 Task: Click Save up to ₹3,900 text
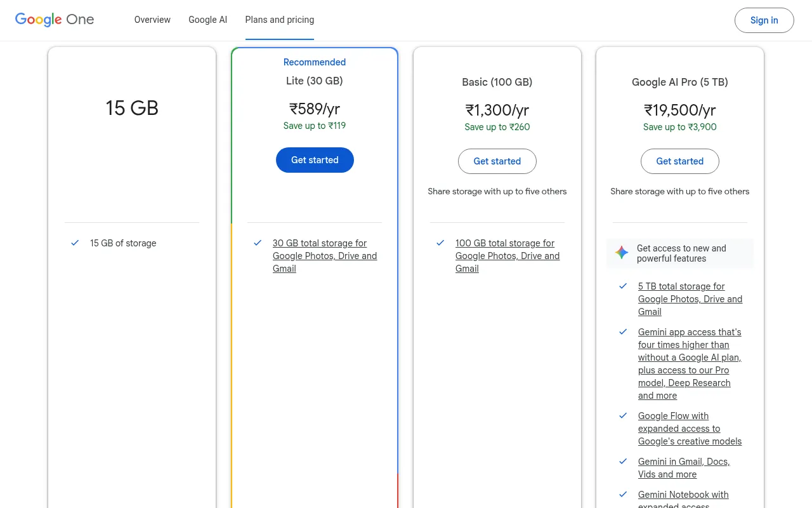pyautogui.click(x=680, y=127)
